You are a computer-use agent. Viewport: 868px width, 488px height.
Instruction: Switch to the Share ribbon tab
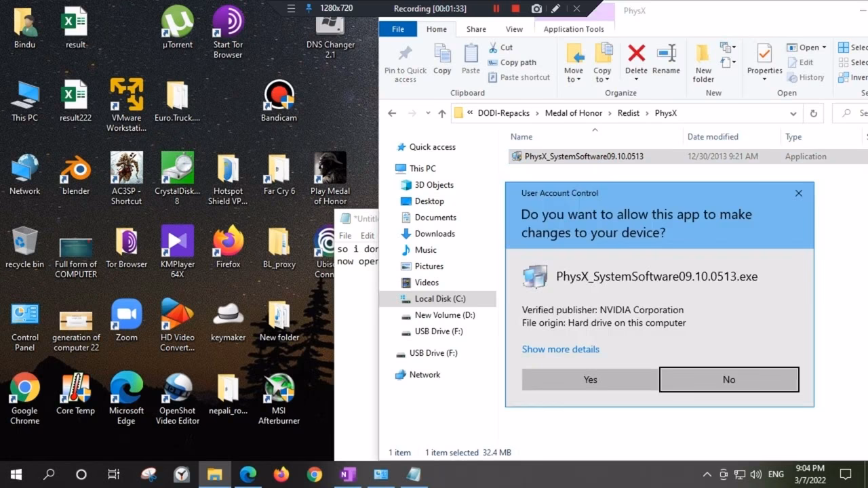[x=476, y=29]
